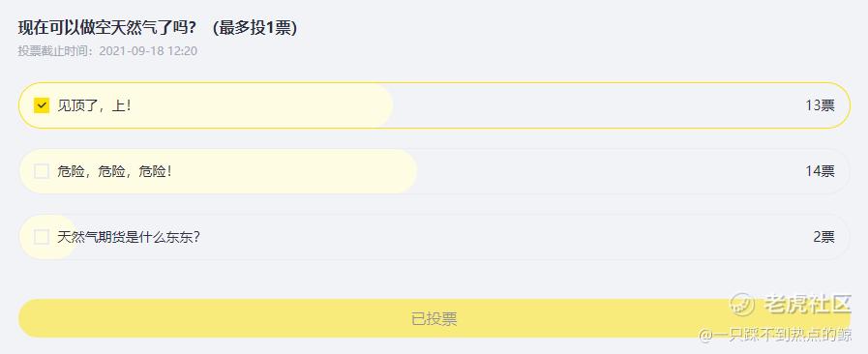This screenshot has height=354, width=868.
Task: Uncheck the 见顶了，上！ checkbox
Action: [42, 105]
